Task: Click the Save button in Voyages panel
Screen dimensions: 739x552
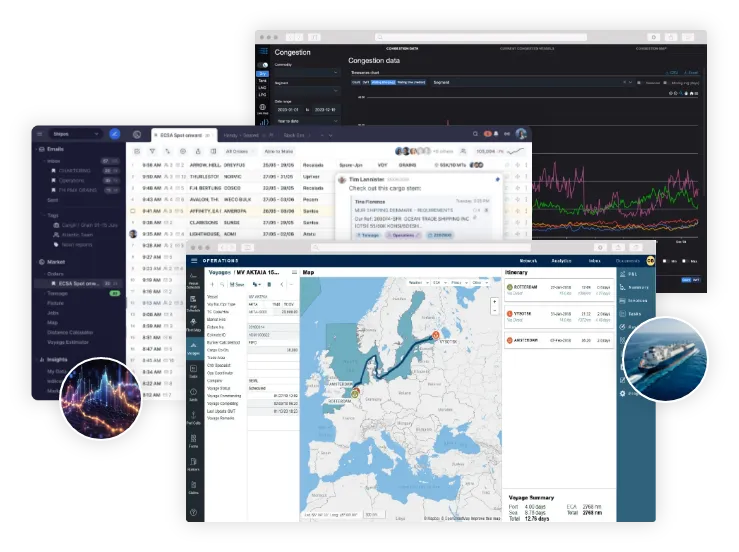Action: pyautogui.click(x=237, y=284)
